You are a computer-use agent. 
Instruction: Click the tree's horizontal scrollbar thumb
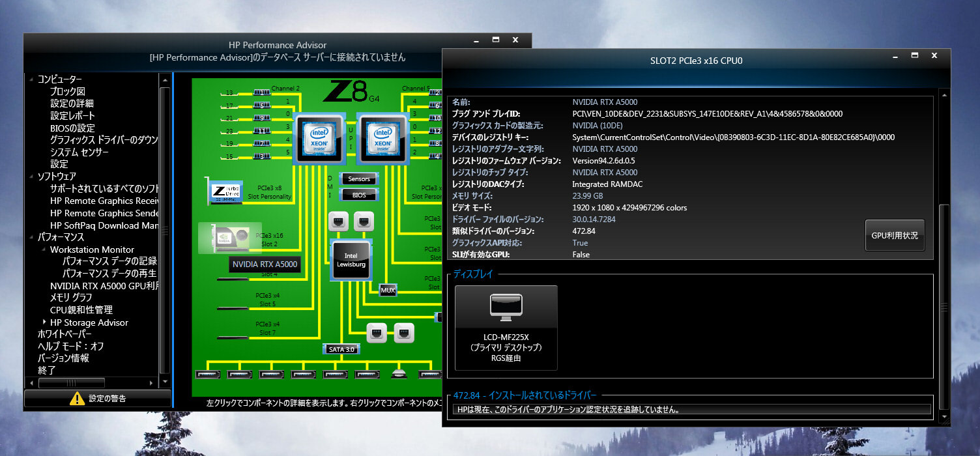tap(72, 383)
